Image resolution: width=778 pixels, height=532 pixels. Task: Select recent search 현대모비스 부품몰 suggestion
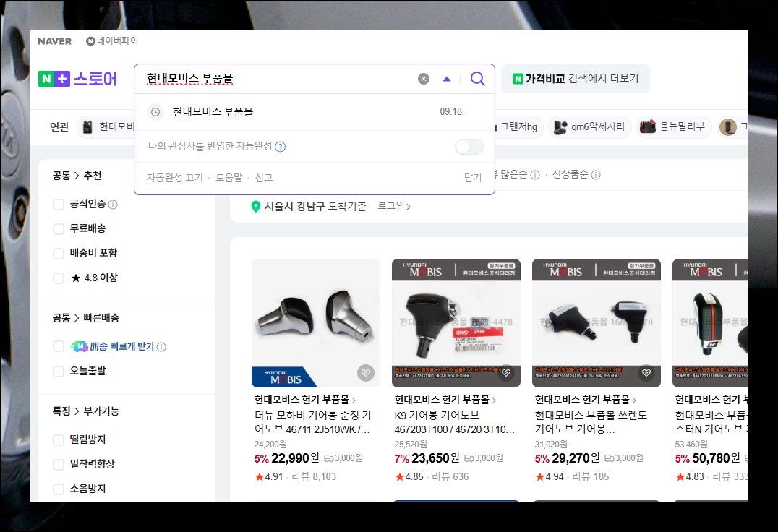(315, 112)
